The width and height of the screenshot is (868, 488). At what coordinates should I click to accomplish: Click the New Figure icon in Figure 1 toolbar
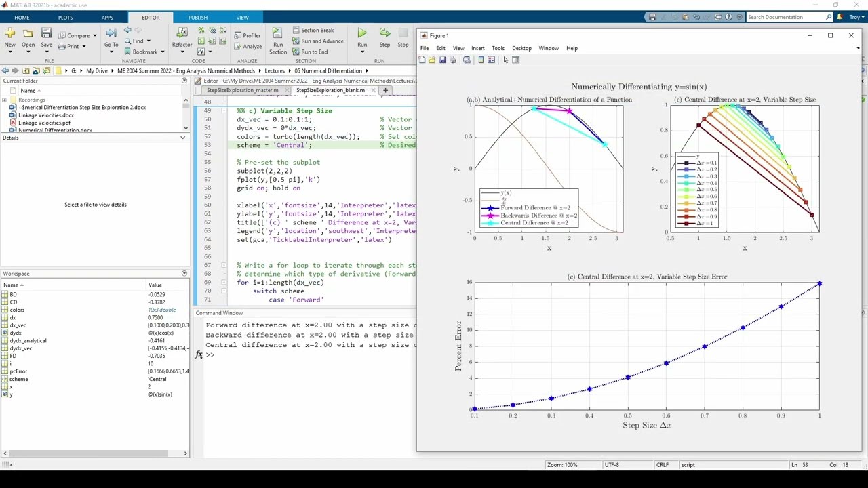422,60
